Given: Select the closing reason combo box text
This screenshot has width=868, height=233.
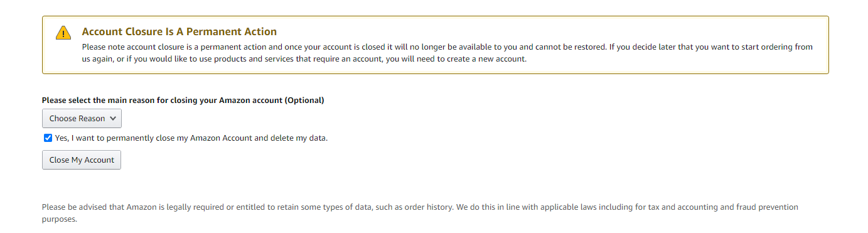Looking at the screenshot, I should click(x=77, y=118).
